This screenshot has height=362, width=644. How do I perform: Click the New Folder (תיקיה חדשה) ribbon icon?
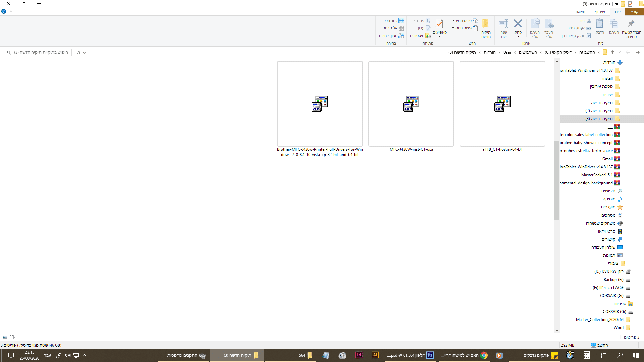click(485, 24)
